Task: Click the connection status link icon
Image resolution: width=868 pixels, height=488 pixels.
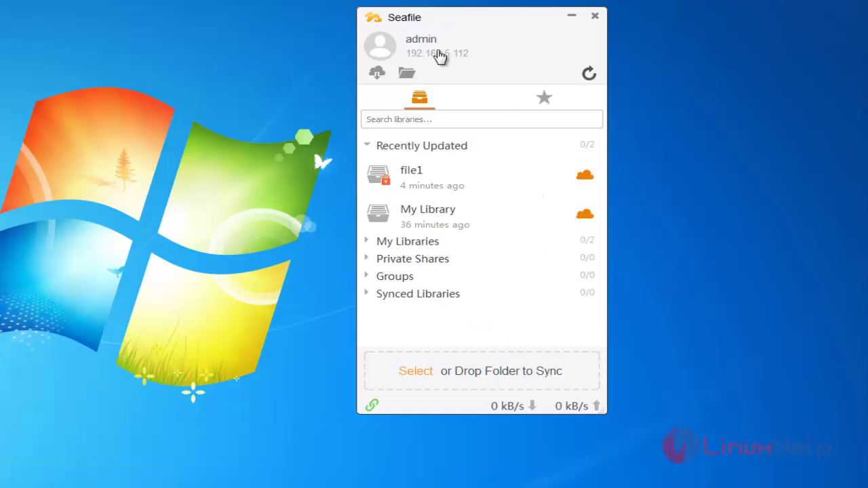Action: tap(372, 405)
